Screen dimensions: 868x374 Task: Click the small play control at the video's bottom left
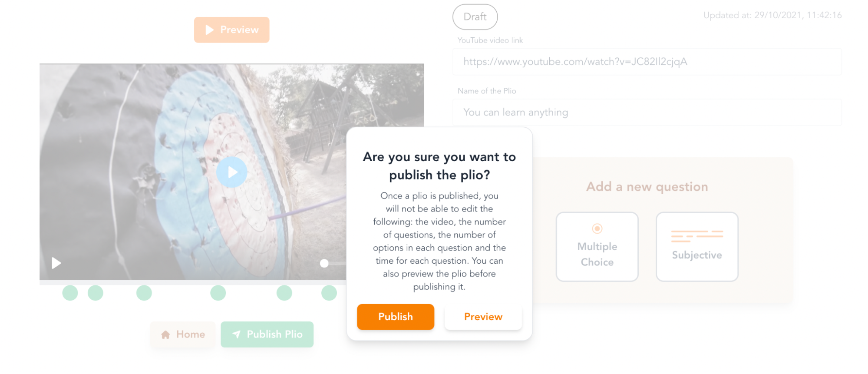(x=56, y=263)
